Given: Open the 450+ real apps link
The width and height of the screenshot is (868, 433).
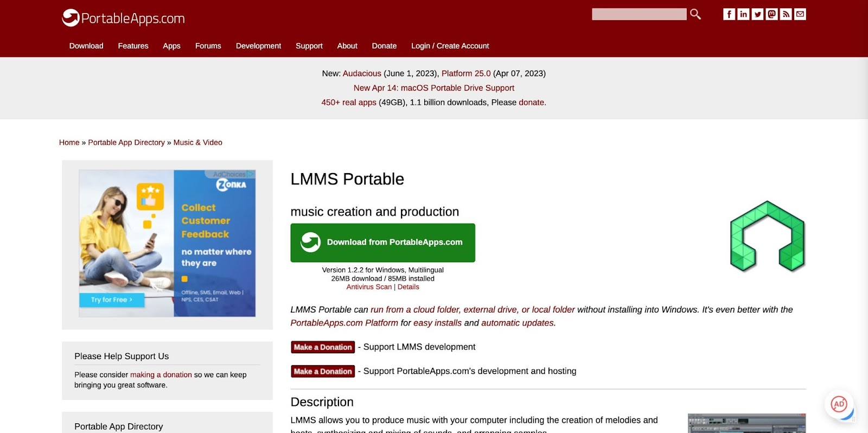Looking at the screenshot, I should (x=349, y=102).
